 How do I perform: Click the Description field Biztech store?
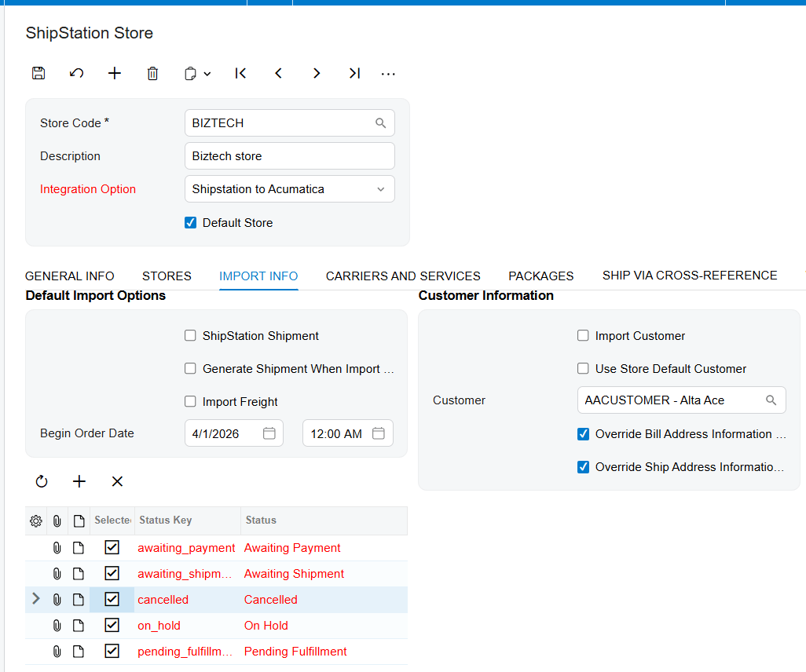289,155
